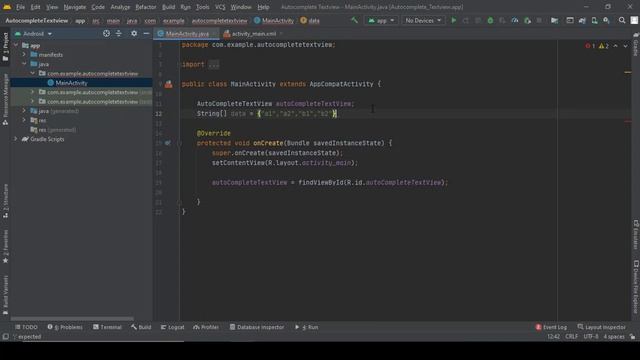Open SDK Manager toolbar icon

(x=607, y=20)
